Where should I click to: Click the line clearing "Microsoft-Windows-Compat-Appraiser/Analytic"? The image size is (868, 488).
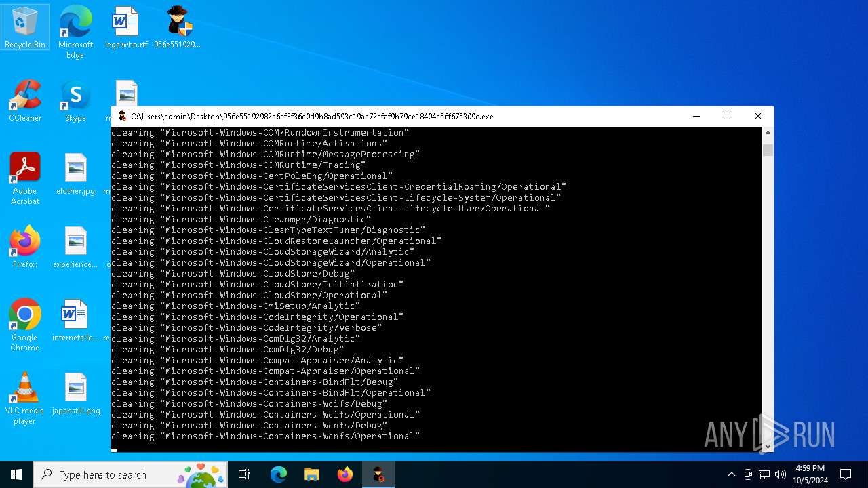[x=258, y=360]
